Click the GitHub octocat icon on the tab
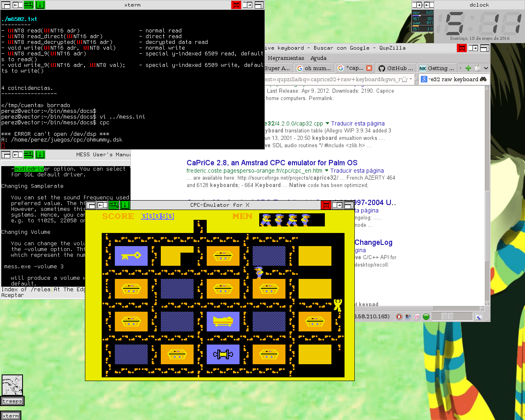The width and height of the screenshot is (525, 420). [x=382, y=68]
